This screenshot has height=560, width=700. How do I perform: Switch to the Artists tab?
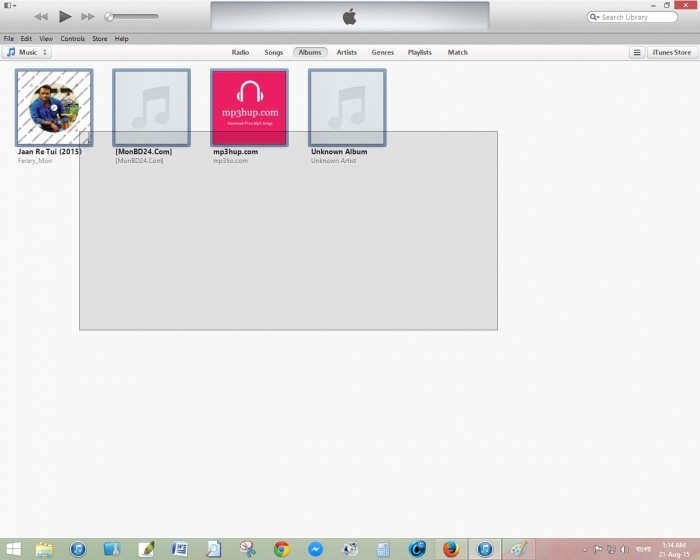pos(346,52)
